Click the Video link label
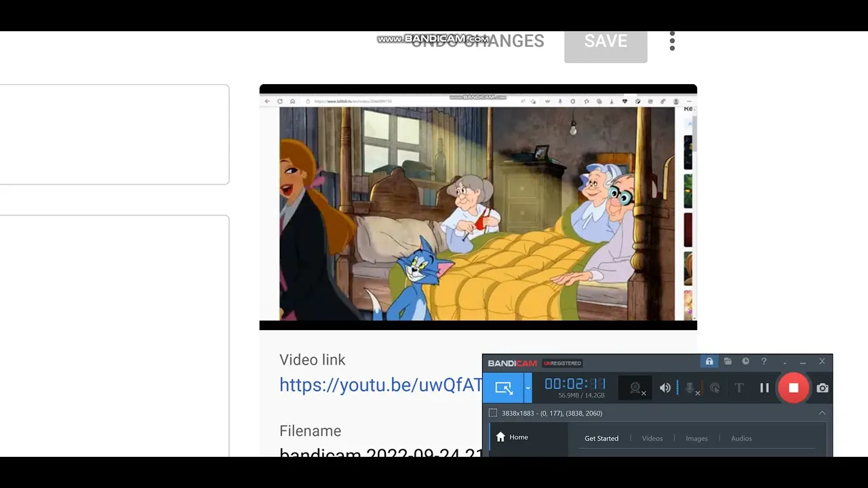 (x=313, y=360)
